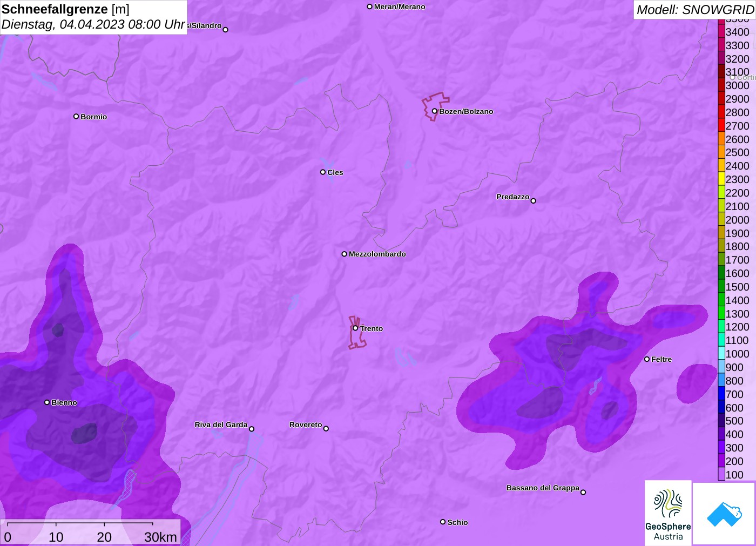Viewport: 756px width, 546px height.
Task: Click the Riva del Garda marker
Action: click(x=252, y=429)
